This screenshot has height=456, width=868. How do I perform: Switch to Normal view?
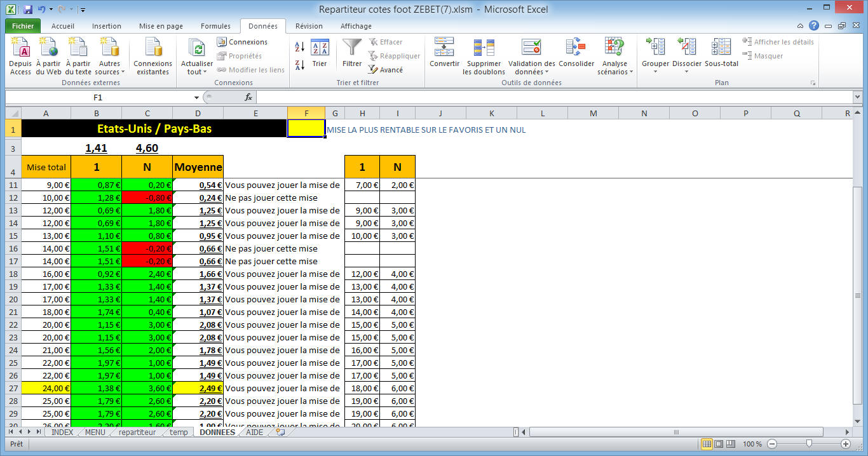point(706,444)
